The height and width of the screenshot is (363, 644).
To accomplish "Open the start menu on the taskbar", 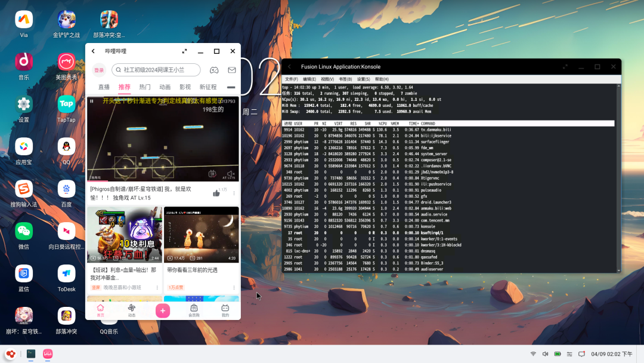I will (x=10, y=353).
